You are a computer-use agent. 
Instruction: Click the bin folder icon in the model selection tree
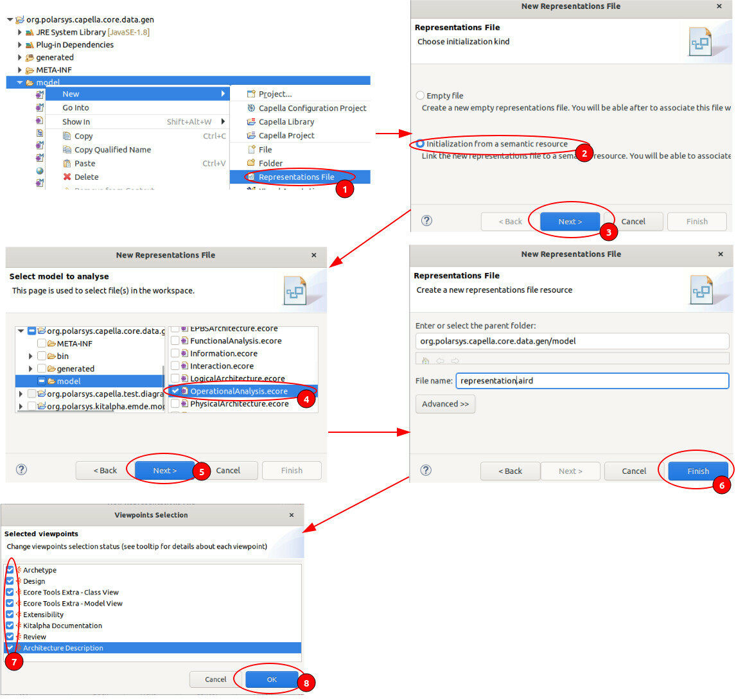coord(51,356)
